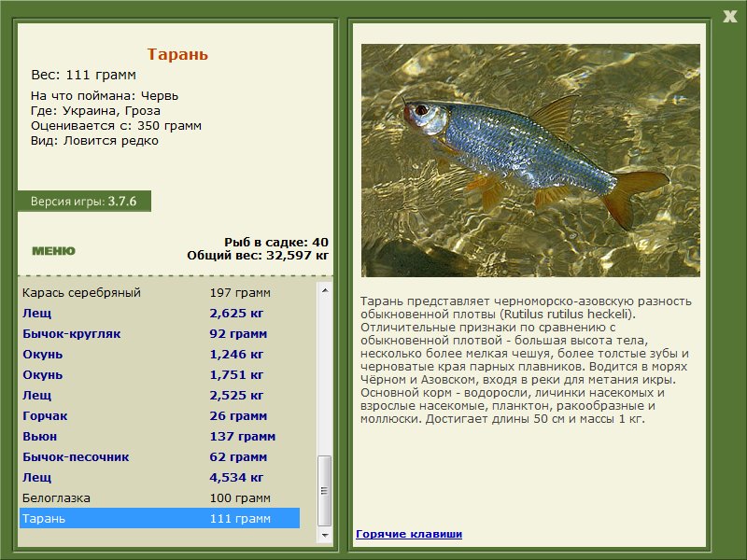Viewport: 747px width, 560px height.
Task: Select the Окунь 1,246 кг entry
Action: click(x=160, y=355)
